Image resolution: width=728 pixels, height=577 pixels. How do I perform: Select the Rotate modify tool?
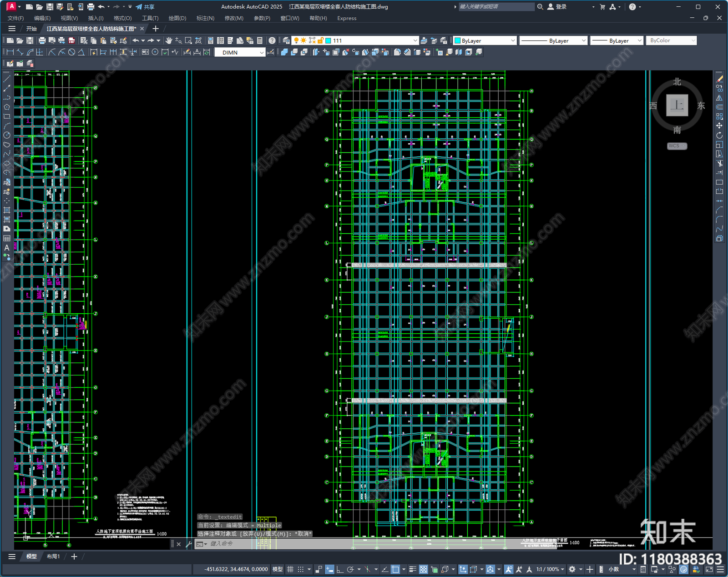pyautogui.click(x=719, y=135)
